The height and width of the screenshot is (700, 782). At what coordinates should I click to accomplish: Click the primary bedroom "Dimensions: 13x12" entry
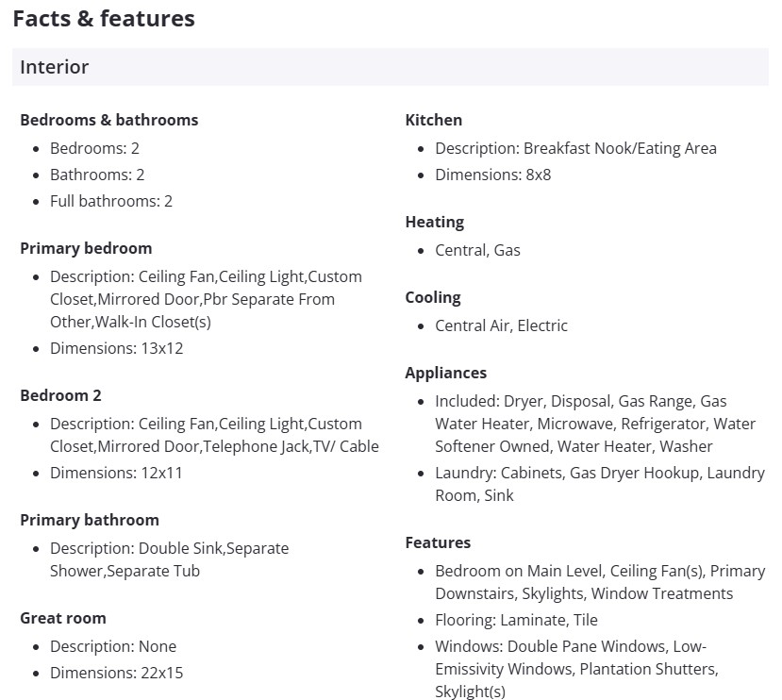pyautogui.click(x=116, y=348)
